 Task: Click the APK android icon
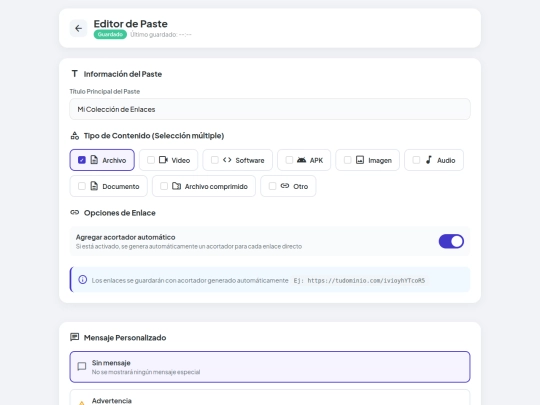click(x=301, y=160)
